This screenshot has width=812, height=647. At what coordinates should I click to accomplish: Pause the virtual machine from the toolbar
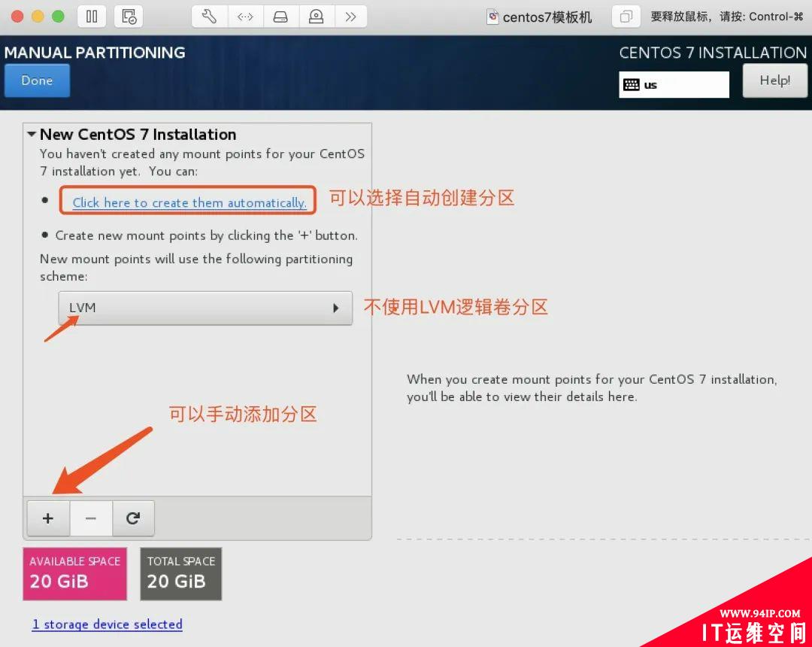click(x=92, y=17)
